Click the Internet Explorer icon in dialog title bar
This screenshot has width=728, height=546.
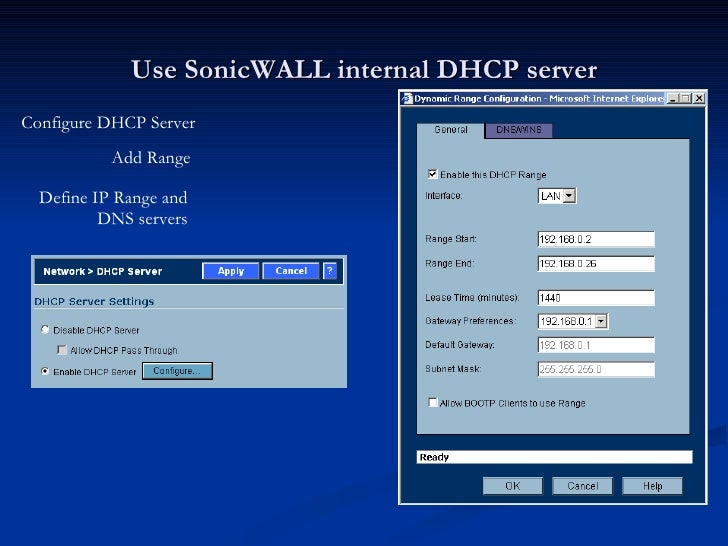pos(407,98)
